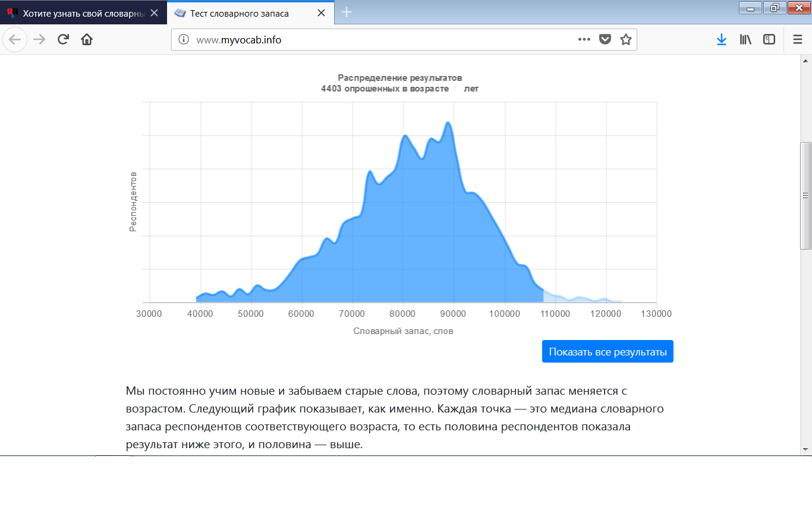Click the vertical scrollbar thumb
Screen dimensions: 812x532
click(x=806, y=196)
